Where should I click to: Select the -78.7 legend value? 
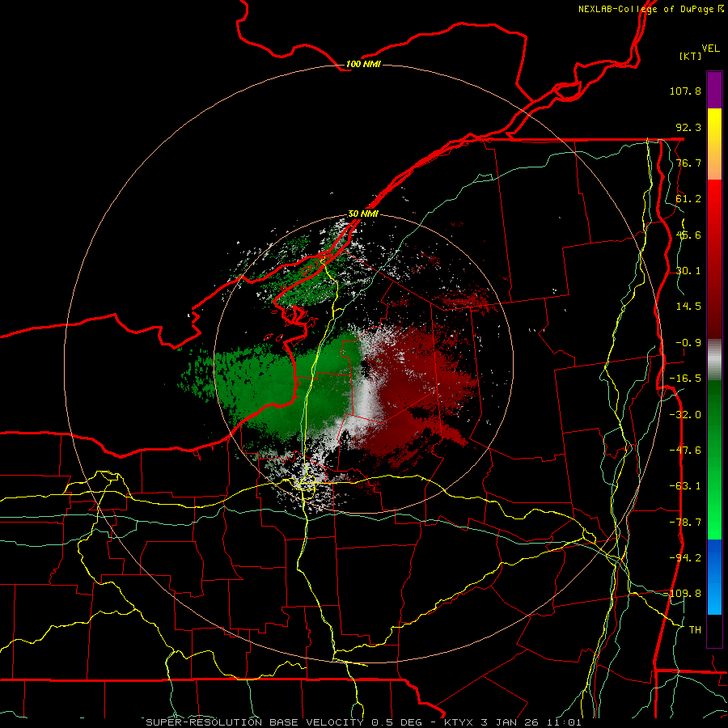685,523
